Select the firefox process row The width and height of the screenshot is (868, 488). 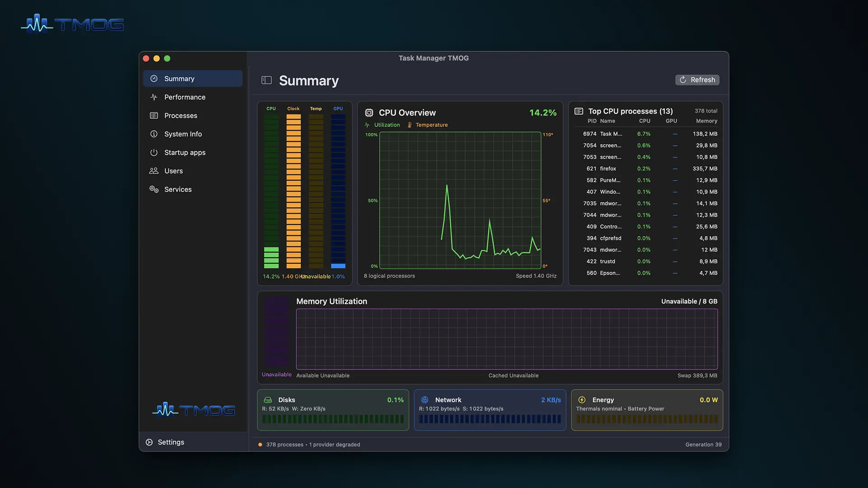[x=646, y=169]
